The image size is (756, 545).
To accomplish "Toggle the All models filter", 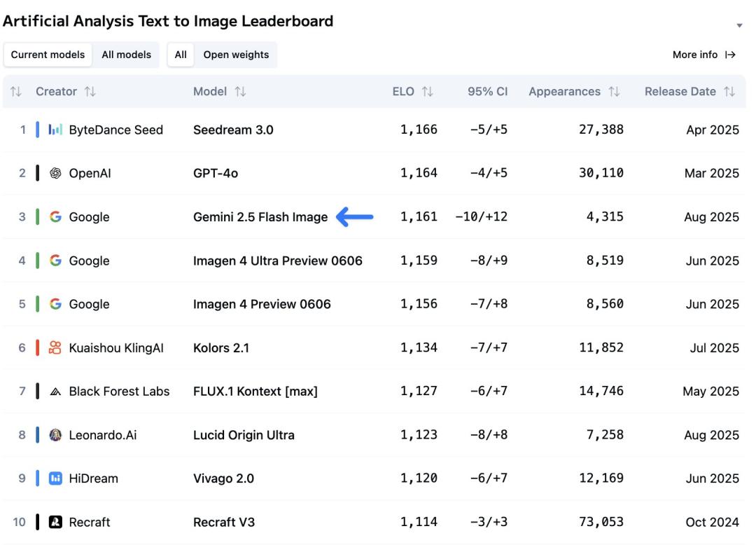I will coord(126,55).
